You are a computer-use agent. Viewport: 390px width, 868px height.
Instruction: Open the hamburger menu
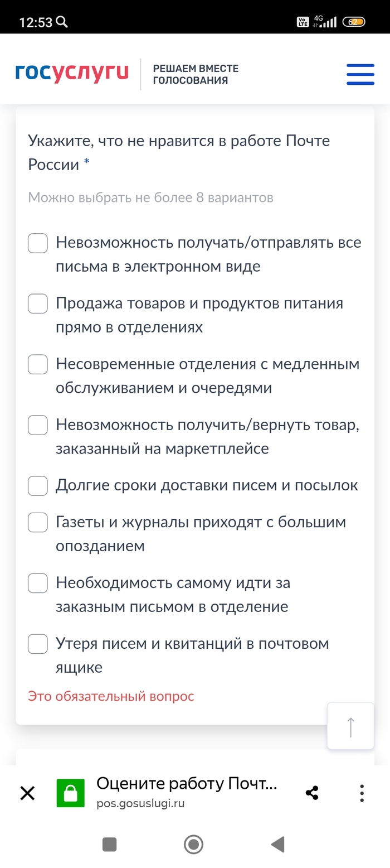tap(360, 74)
